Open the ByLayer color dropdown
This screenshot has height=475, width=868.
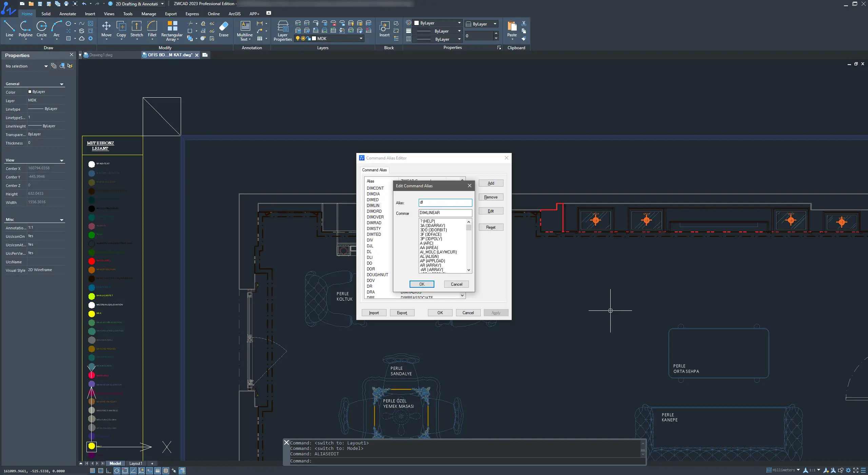point(459,23)
